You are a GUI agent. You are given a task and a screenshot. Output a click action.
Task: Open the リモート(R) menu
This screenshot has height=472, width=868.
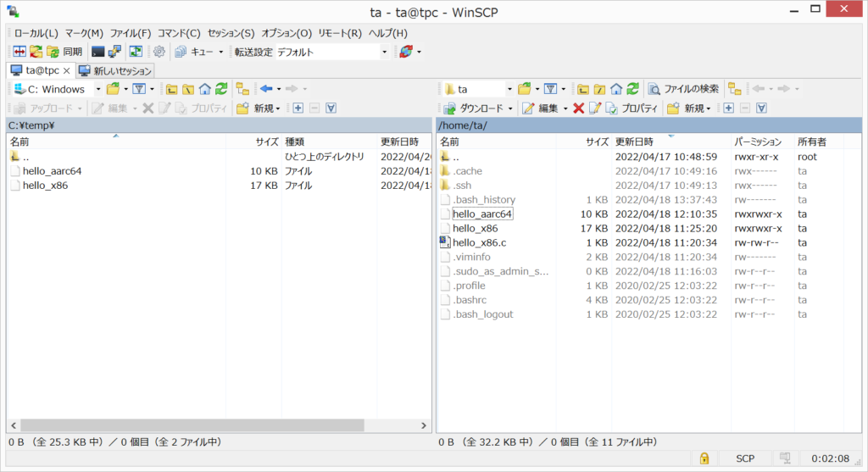(339, 33)
